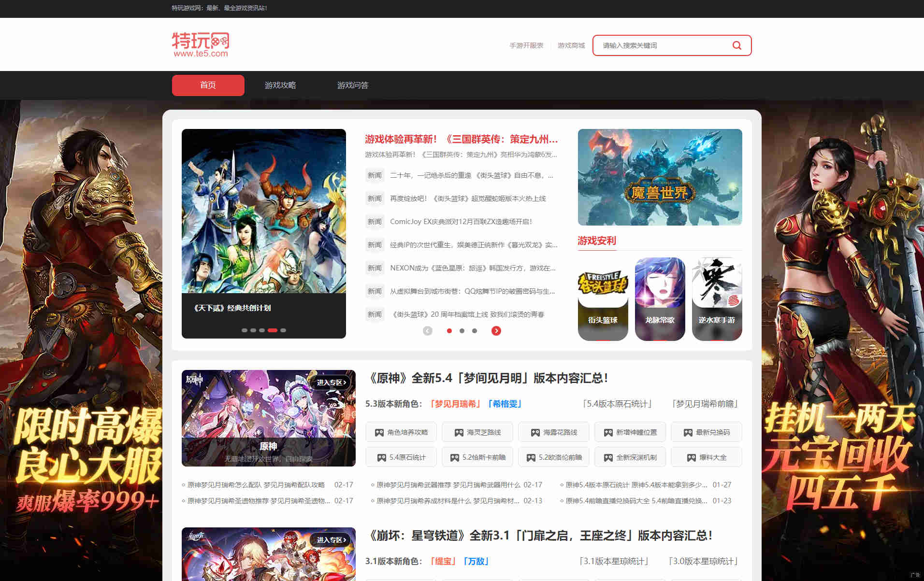The width and height of the screenshot is (924, 581).
Task: Click the 特玩网 site logo
Action: [201, 45]
